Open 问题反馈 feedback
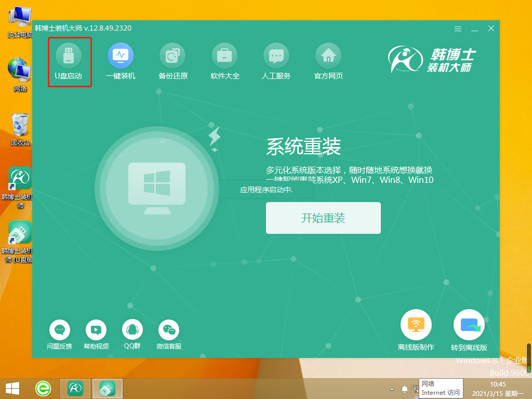 coord(59,329)
